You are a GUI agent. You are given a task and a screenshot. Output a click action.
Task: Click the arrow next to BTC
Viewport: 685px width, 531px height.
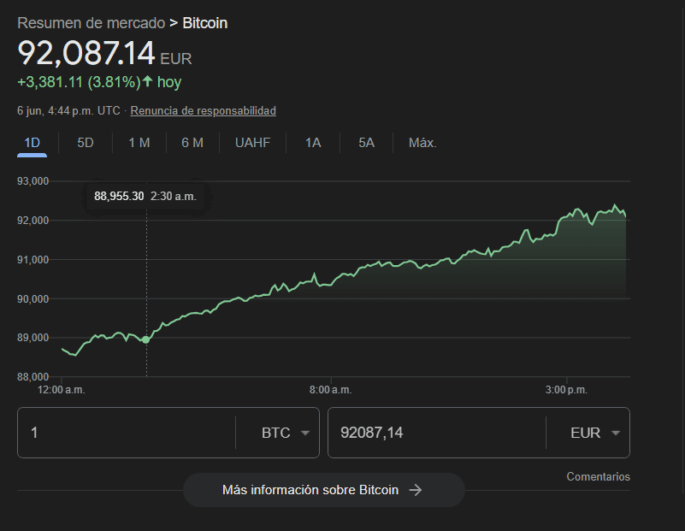pos(304,434)
